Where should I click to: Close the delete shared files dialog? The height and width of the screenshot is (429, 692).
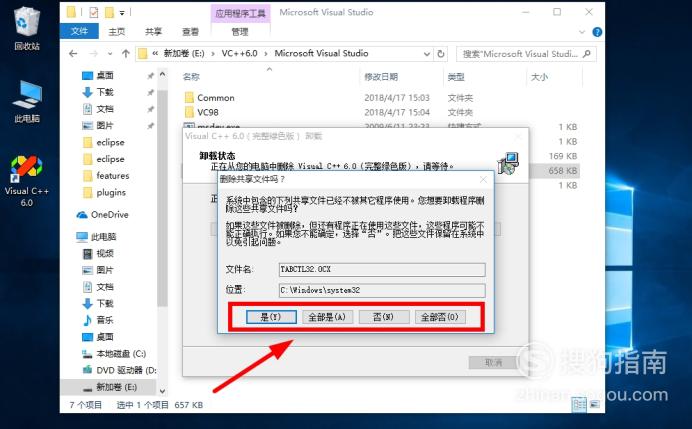[x=483, y=179]
